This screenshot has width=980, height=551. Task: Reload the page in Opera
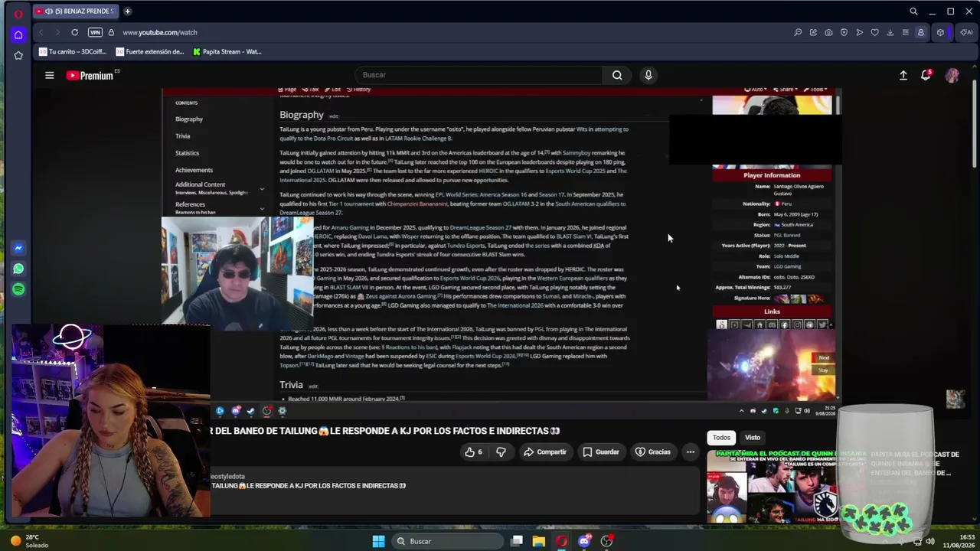[74, 32]
